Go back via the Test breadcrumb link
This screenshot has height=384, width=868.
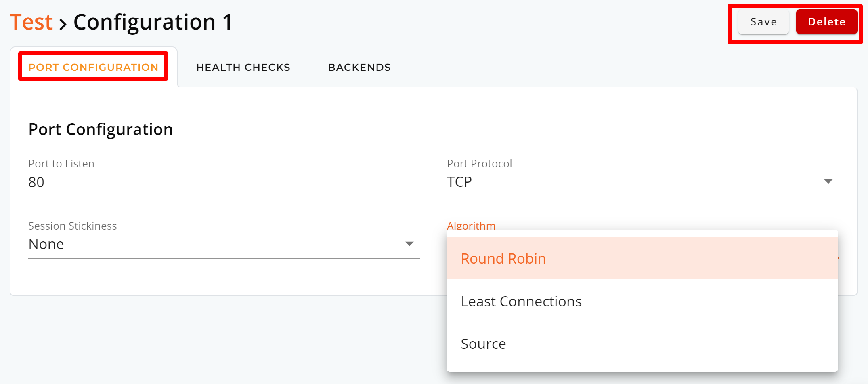tap(31, 22)
